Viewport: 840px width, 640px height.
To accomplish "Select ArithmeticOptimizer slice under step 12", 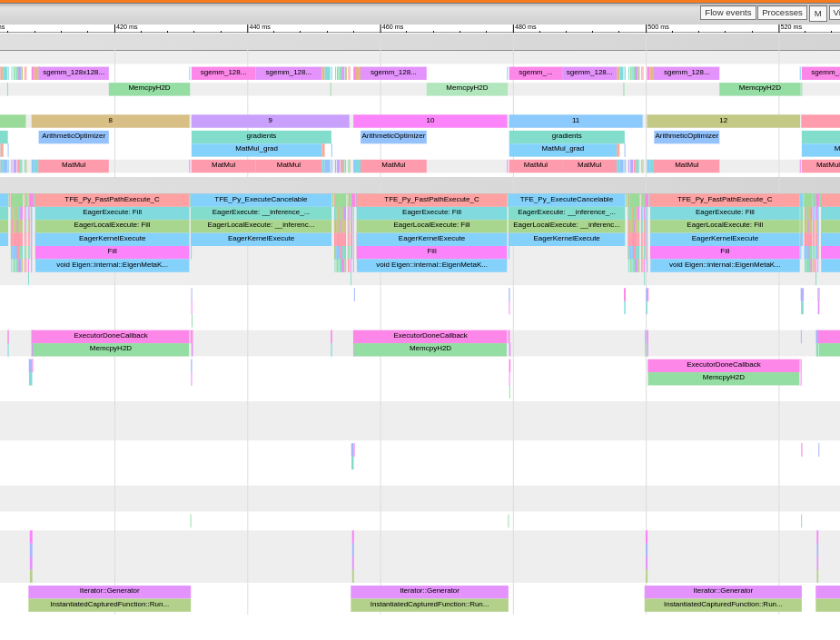I will pyautogui.click(x=687, y=136).
